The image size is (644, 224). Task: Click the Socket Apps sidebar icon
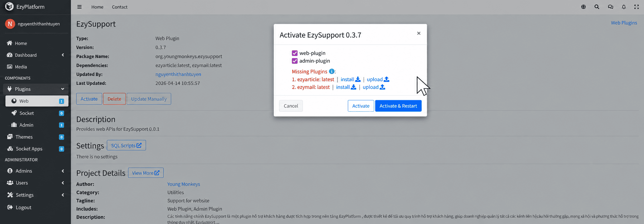(x=10, y=149)
